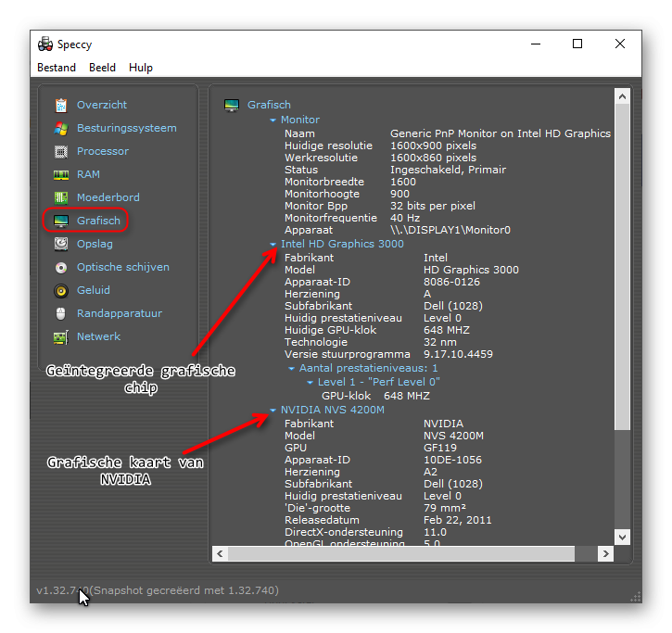Click the vertical scrollbar thumb

coord(622,267)
